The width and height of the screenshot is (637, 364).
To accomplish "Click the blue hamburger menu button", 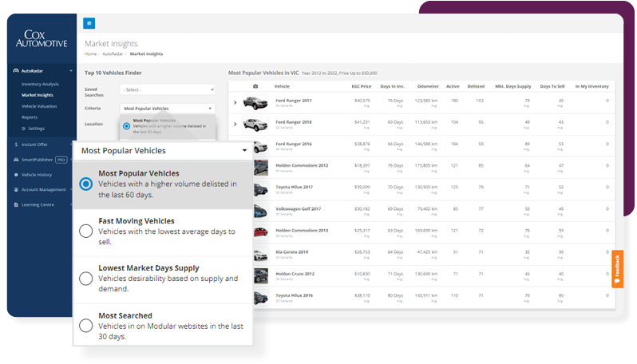I will pyautogui.click(x=89, y=23).
